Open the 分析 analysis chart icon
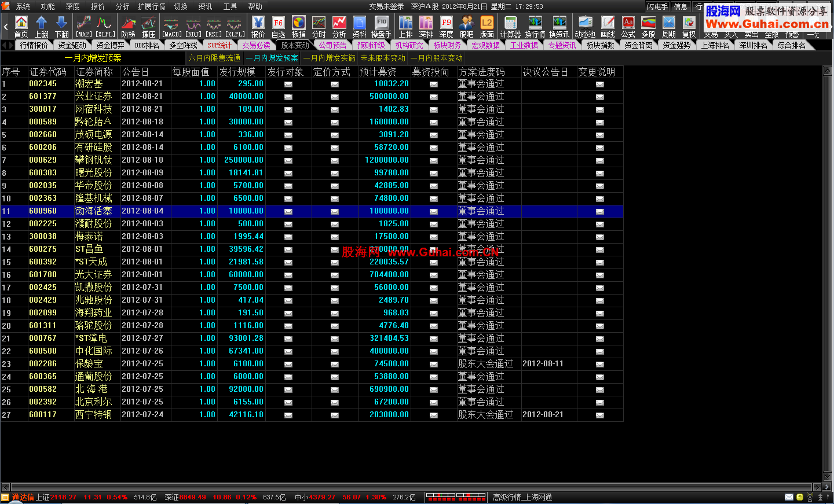This screenshot has width=834, height=504. point(339,27)
